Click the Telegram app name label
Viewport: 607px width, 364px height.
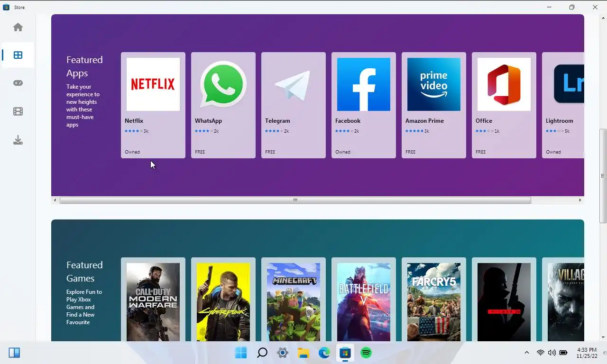277,121
